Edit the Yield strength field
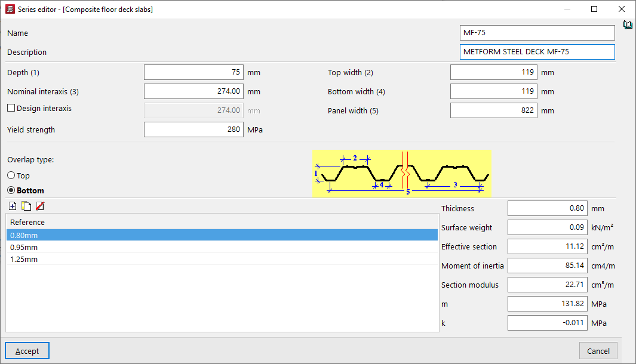This screenshot has height=364, width=636. [193, 129]
